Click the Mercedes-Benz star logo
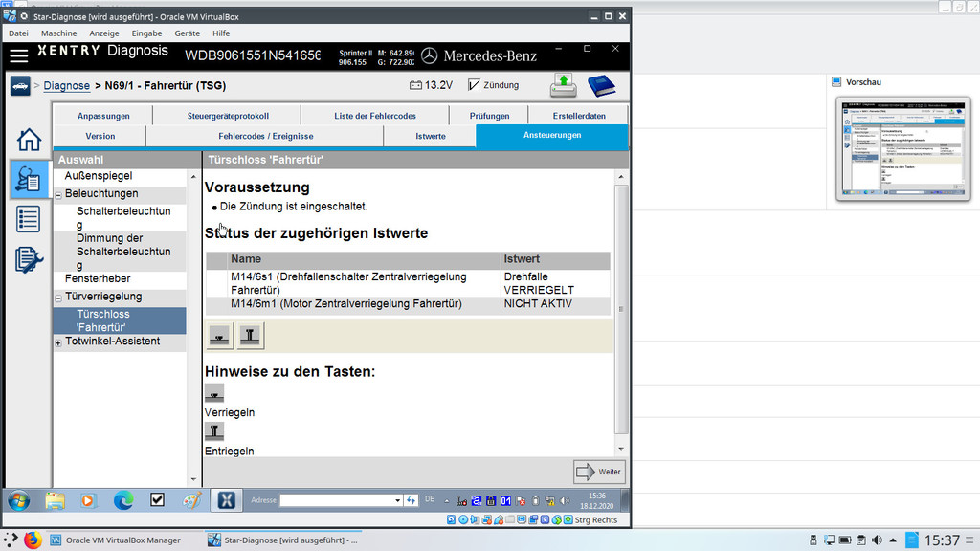 (429, 55)
